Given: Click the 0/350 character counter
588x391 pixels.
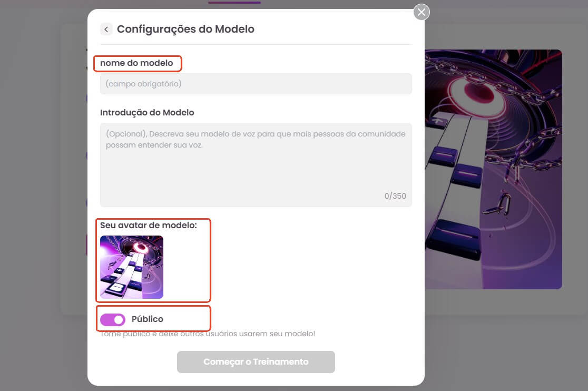Looking at the screenshot, I should click(395, 196).
